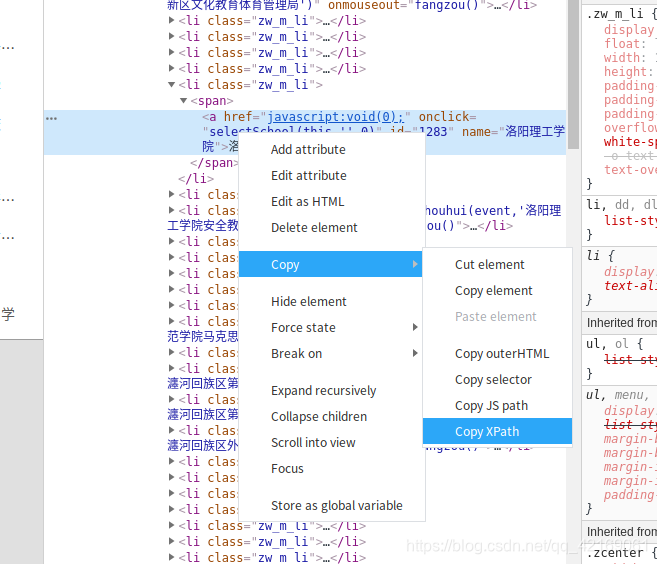Screen dimensions: 657x564
Task: Choose Copy outerHTML
Action: click(x=502, y=354)
